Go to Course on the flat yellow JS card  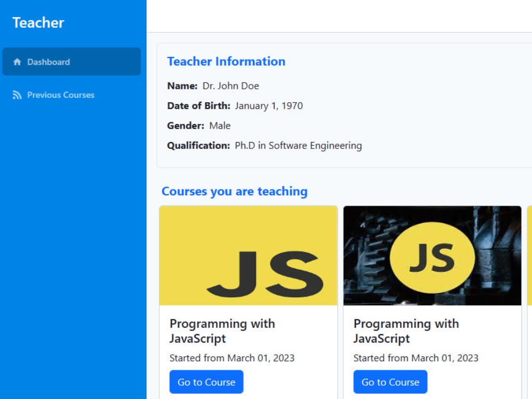(206, 382)
